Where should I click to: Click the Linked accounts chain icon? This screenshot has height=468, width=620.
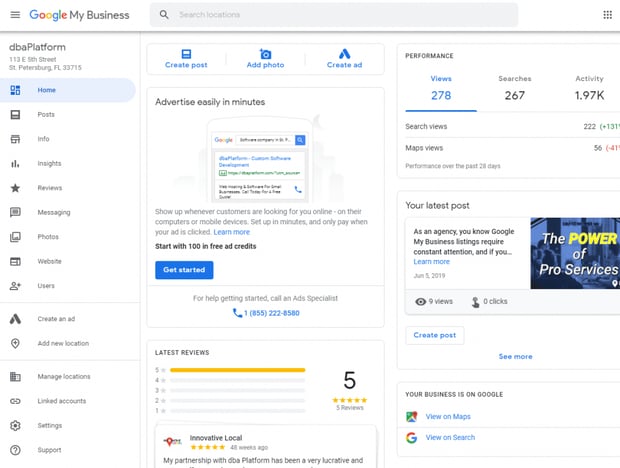pyautogui.click(x=15, y=401)
